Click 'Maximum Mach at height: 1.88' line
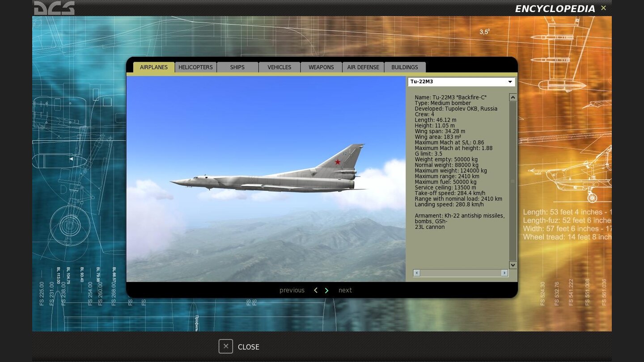 point(453,148)
